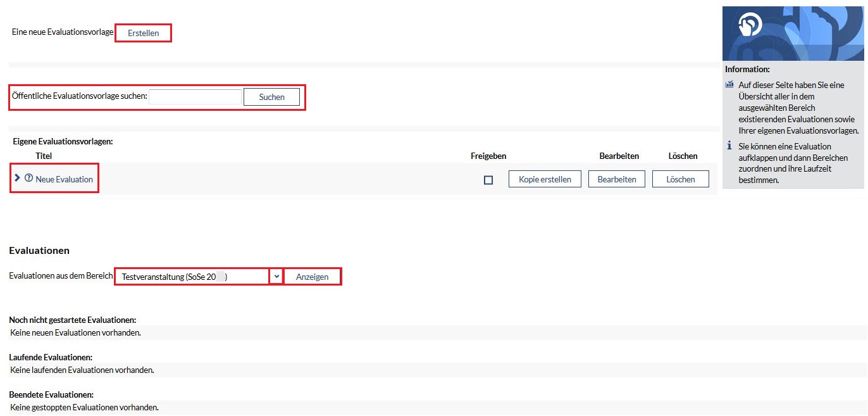Viewport: 868px width, 416px height.
Task: Click the Titel column header
Action: [x=44, y=156]
